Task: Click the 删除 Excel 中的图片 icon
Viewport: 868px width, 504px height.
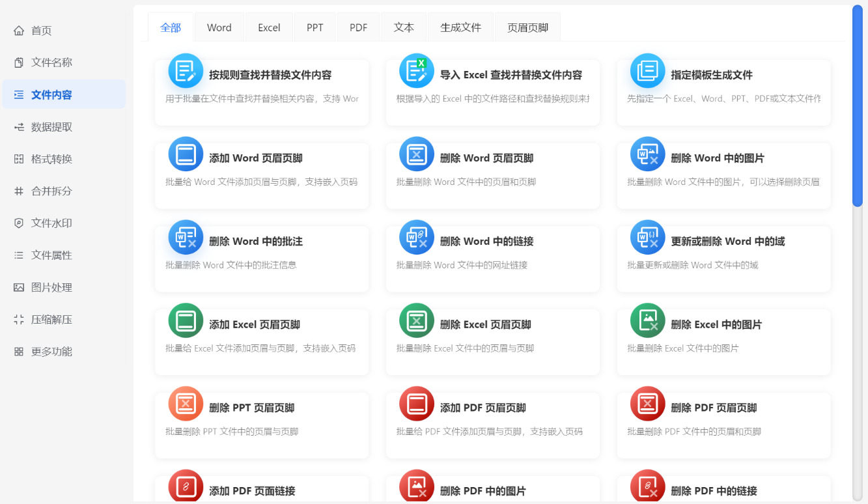Action: [x=648, y=320]
